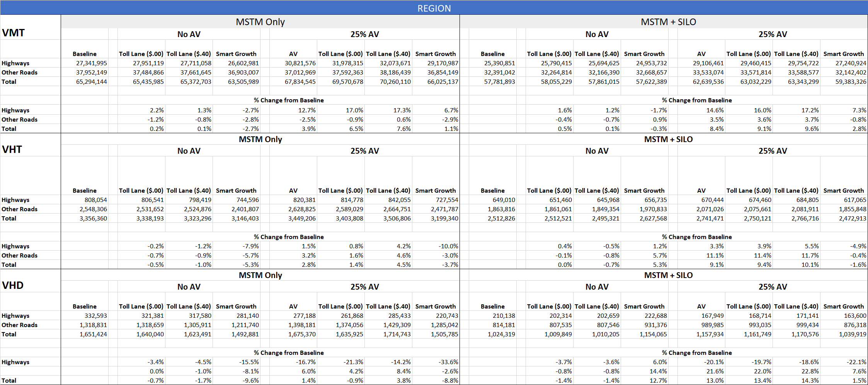Click the blue REGION header bar

[x=434, y=8]
